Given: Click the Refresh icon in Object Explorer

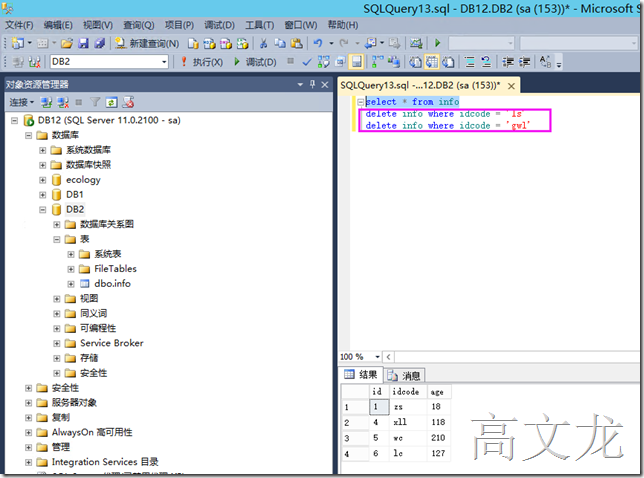Looking at the screenshot, I should click(x=111, y=102).
